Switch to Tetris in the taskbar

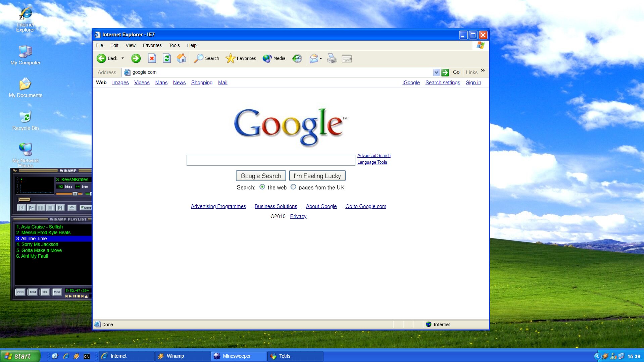pos(295,356)
